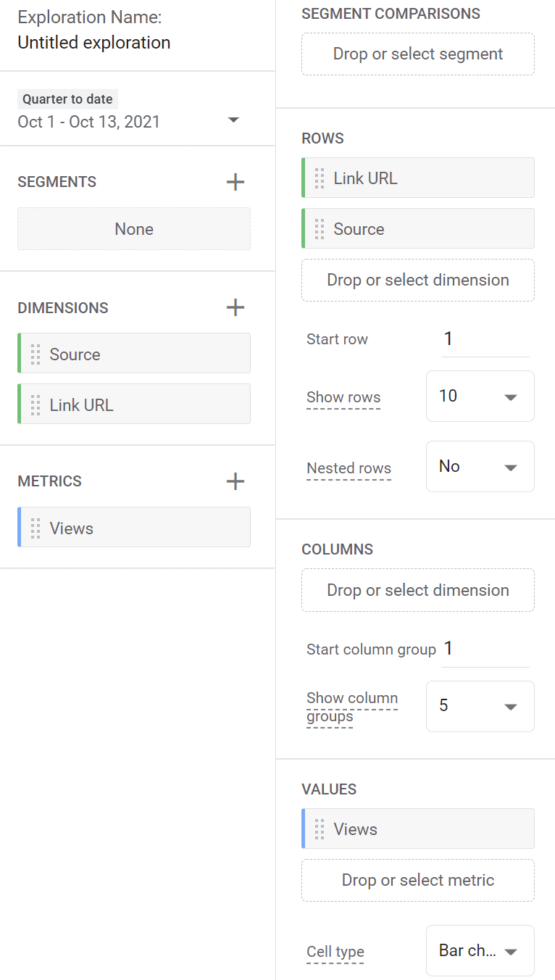555x980 pixels.
Task: Click drag handle on Views in Values
Action: coord(320,829)
